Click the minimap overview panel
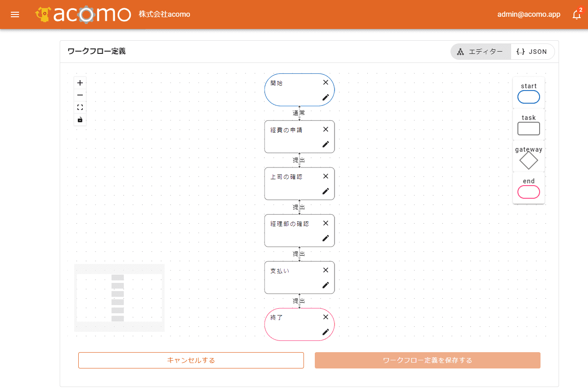The image size is (588, 392). coord(119,298)
